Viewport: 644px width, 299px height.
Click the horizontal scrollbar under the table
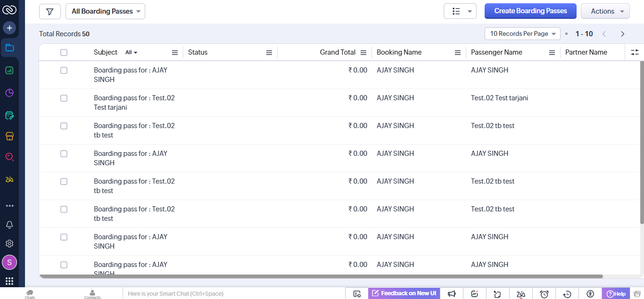click(321, 276)
